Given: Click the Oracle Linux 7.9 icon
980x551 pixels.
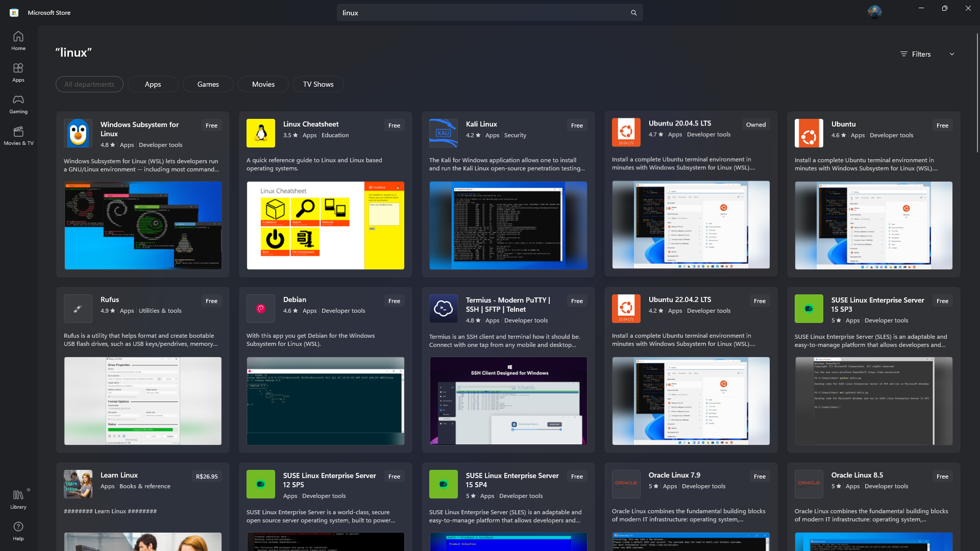Looking at the screenshot, I should pos(626,482).
